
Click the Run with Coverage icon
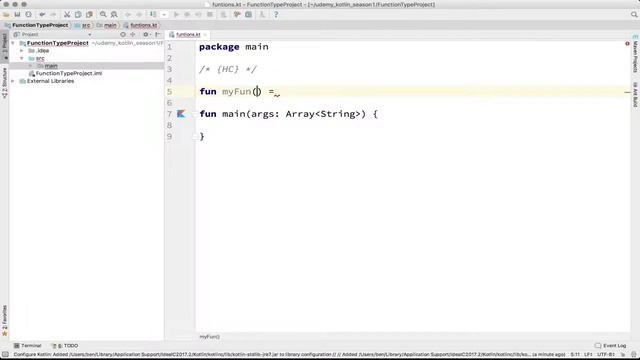tap(198, 15)
